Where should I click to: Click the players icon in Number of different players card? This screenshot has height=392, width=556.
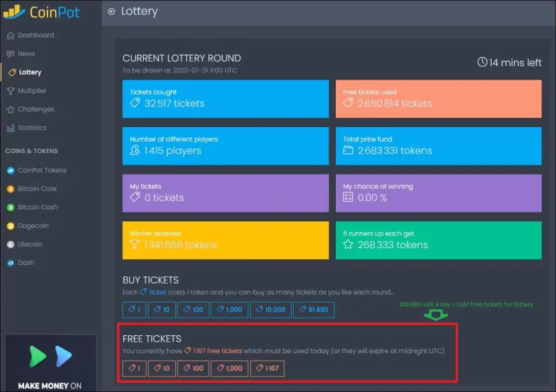click(134, 150)
